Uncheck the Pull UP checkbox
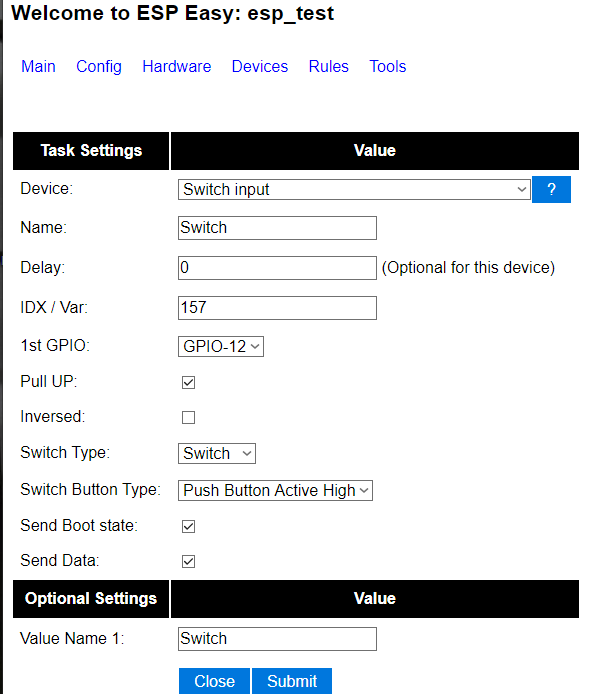The width and height of the screenshot is (596, 694). point(188,382)
